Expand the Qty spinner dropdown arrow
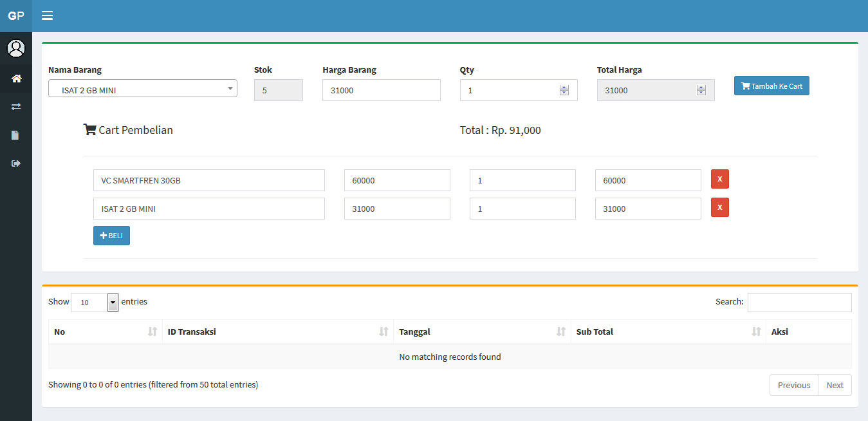Image resolution: width=868 pixels, height=421 pixels. point(564,92)
